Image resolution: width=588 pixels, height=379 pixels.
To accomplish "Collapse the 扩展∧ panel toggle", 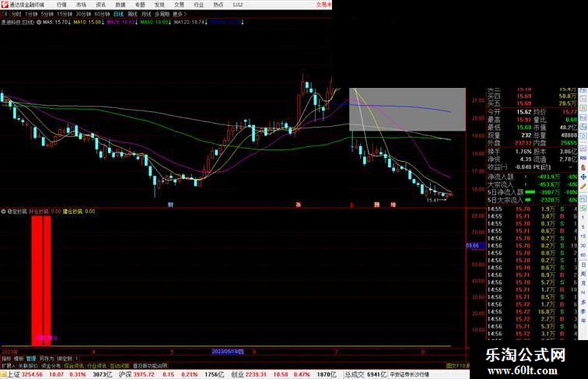I will click(8, 365).
